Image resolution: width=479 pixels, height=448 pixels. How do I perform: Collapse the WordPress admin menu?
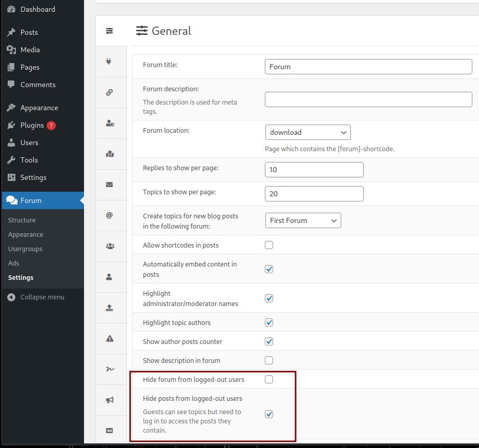coord(42,297)
